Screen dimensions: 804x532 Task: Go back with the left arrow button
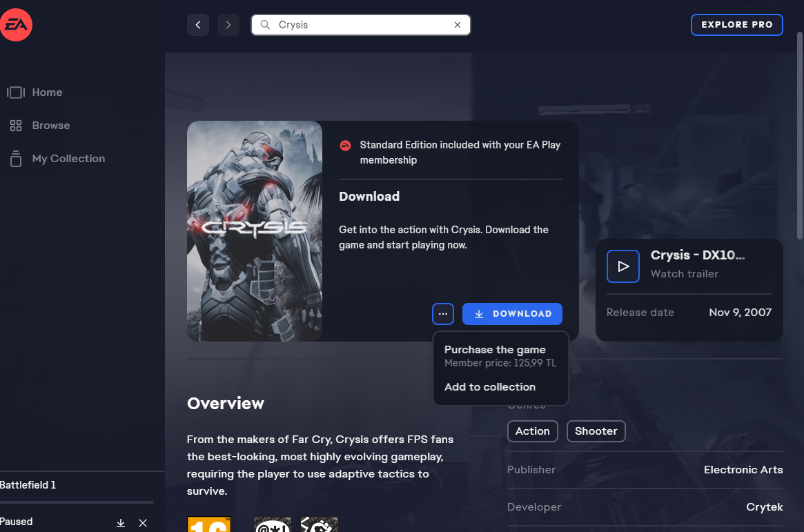pos(198,25)
